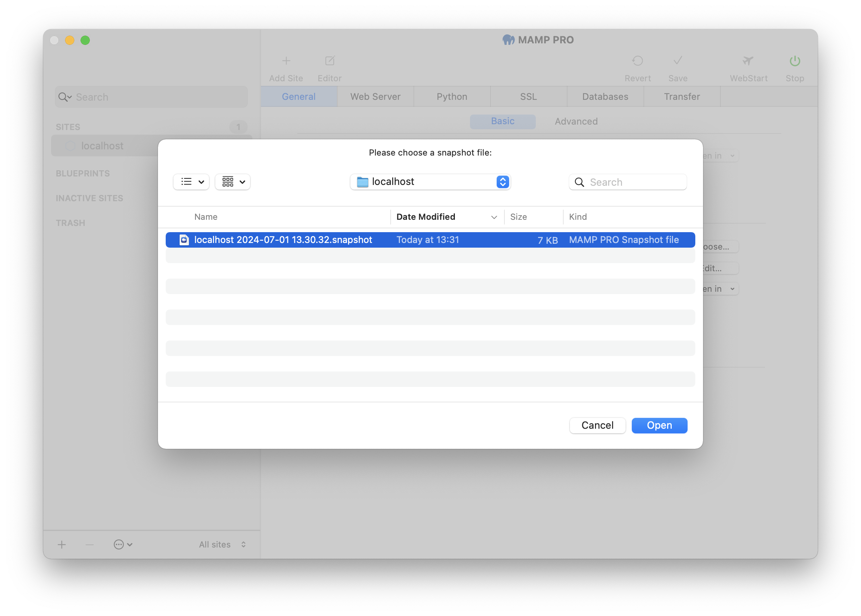The height and width of the screenshot is (616, 861).
Task: Click the Add Site plus icon
Action: click(286, 61)
